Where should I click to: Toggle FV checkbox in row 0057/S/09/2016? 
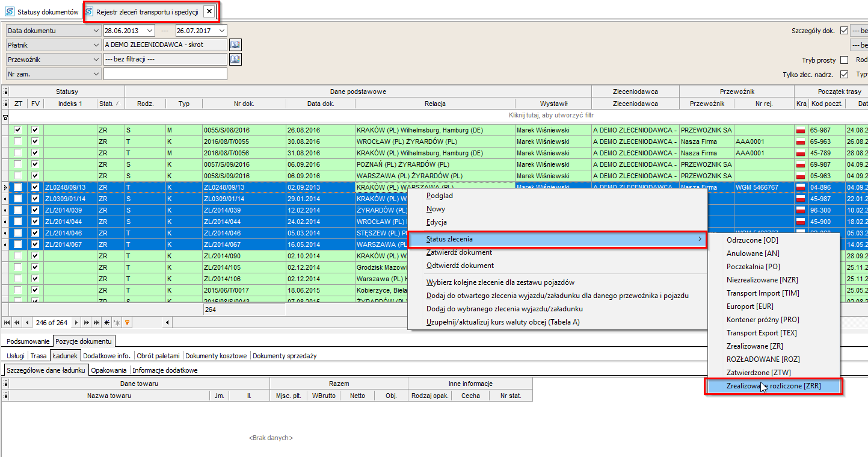[35, 164]
